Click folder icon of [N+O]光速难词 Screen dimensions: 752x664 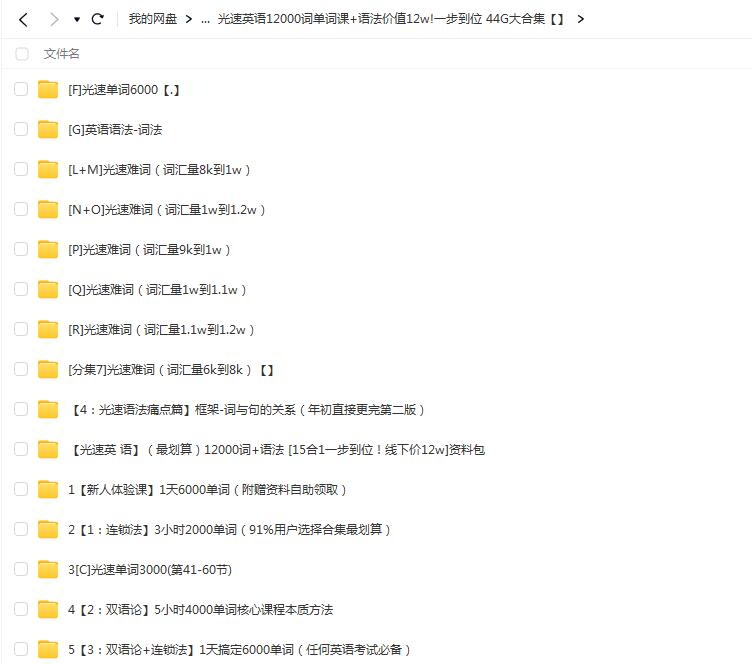[x=48, y=209]
